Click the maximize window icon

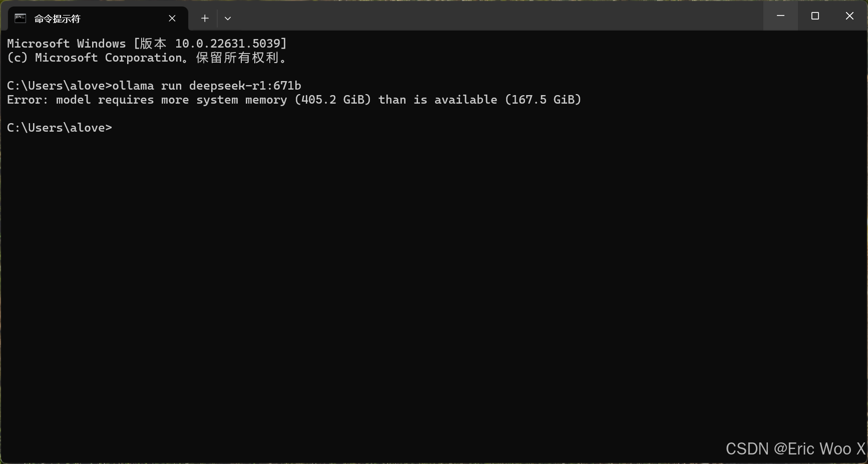coord(814,16)
